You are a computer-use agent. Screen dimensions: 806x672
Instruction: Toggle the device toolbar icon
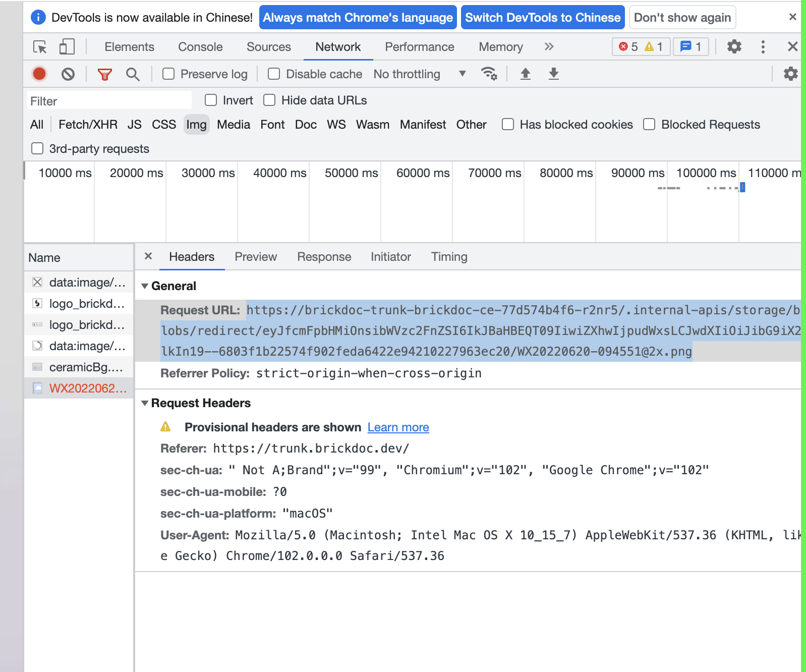pyautogui.click(x=67, y=47)
